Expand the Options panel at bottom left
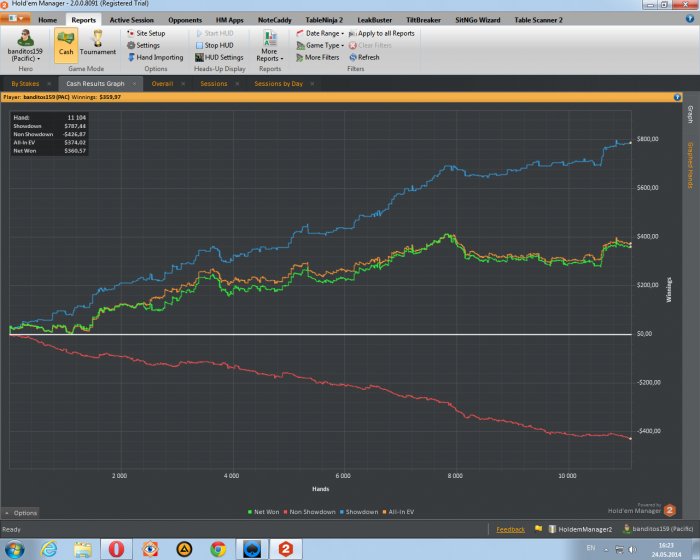700x560 pixels. (21, 512)
